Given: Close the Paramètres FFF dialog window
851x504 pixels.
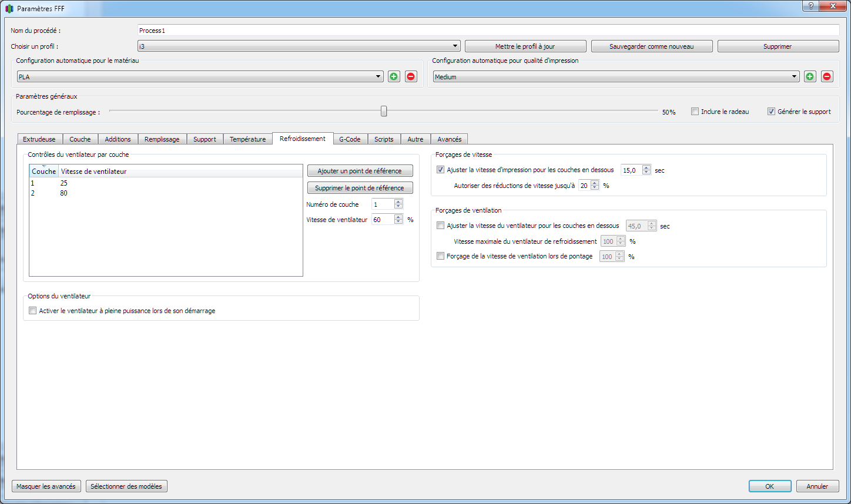Looking at the screenshot, I should point(833,6).
